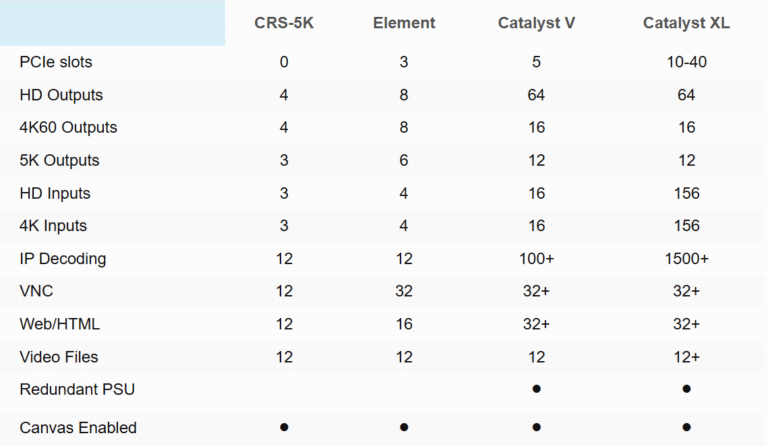The image size is (768, 446).
Task: Select the Catalyst XL column header
Action: pyautogui.click(x=686, y=23)
